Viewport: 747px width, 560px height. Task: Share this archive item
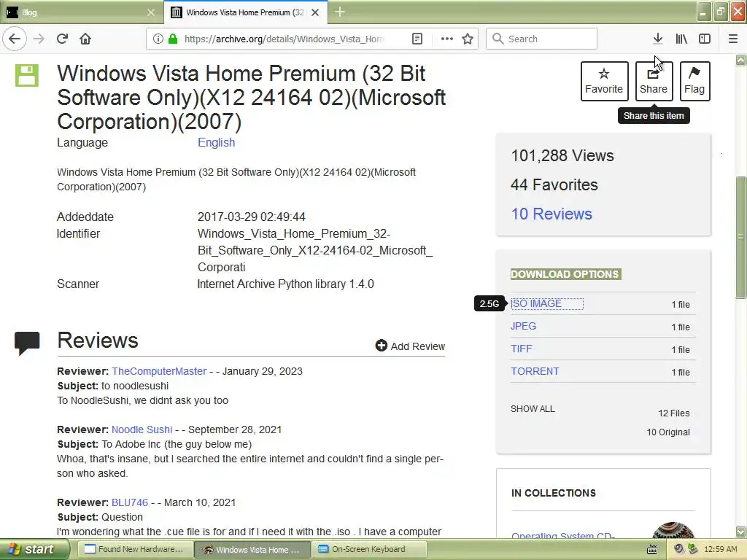654,81
